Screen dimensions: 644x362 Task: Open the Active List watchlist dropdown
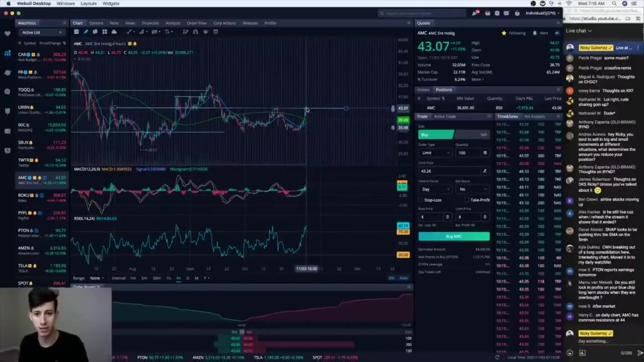tap(42, 32)
